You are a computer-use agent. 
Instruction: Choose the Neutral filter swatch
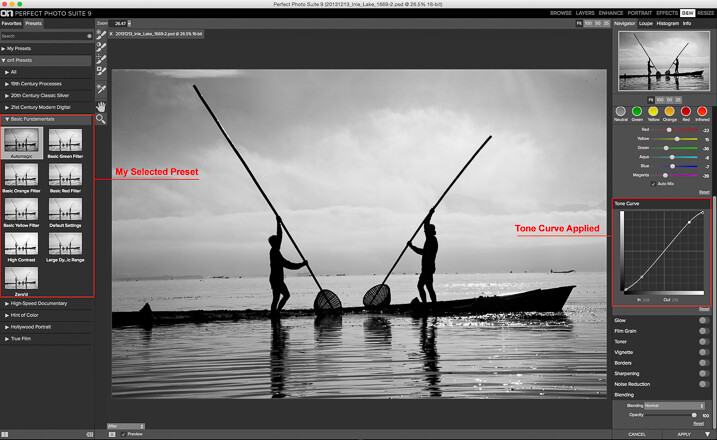tap(621, 111)
